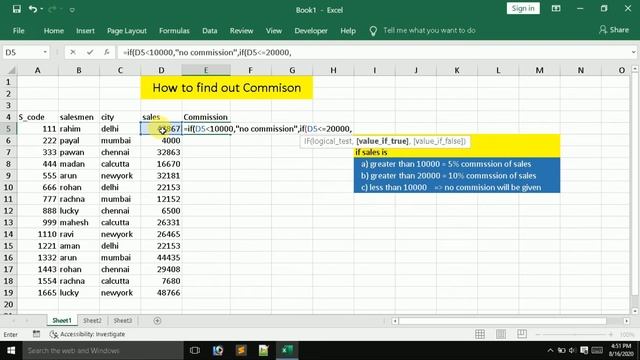Screen dimensions: 640x360
Task: Click the city cell calcutta in row 8
Action: [x=120, y=164]
